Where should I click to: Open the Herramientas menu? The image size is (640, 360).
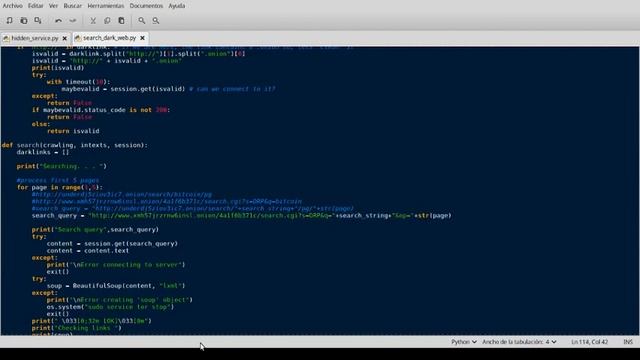(106, 6)
